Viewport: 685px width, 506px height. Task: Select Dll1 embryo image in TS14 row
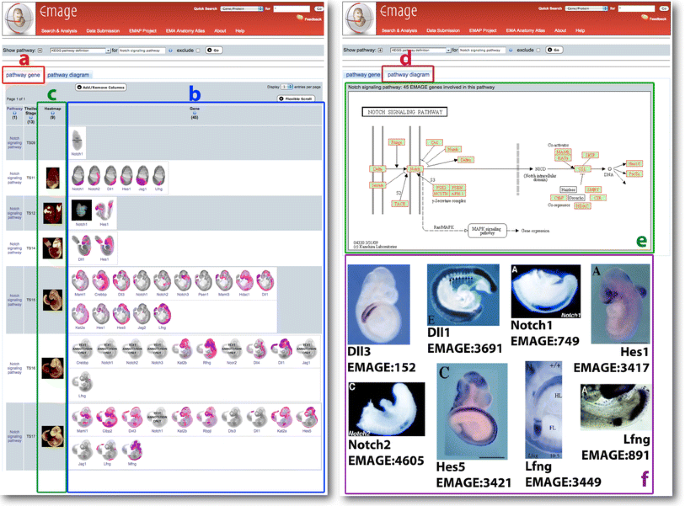pos(82,246)
